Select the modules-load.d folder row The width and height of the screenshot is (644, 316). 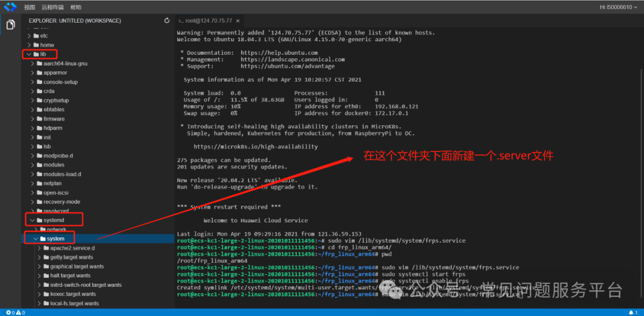(98, 174)
